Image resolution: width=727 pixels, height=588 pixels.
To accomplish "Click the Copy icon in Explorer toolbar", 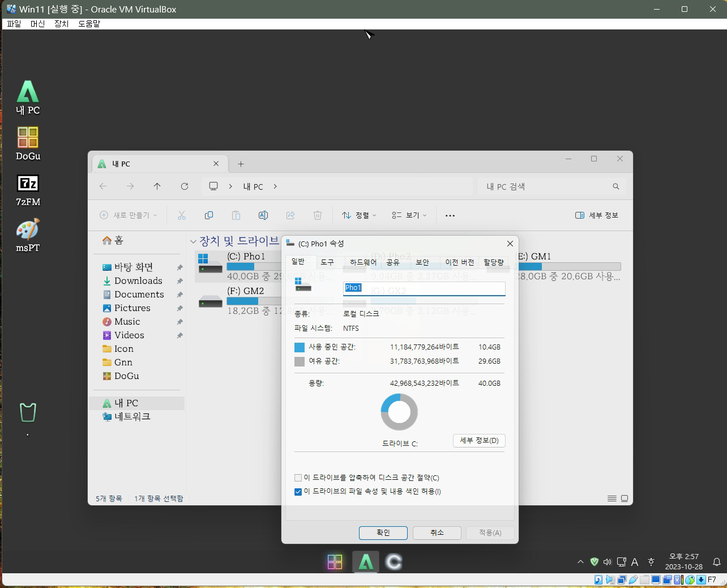I will pyautogui.click(x=209, y=215).
